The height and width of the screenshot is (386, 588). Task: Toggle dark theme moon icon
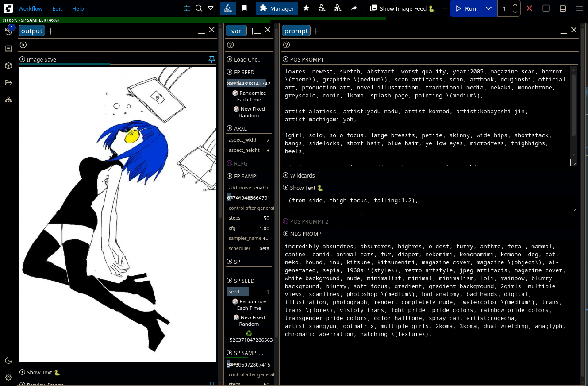click(x=8, y=361)
